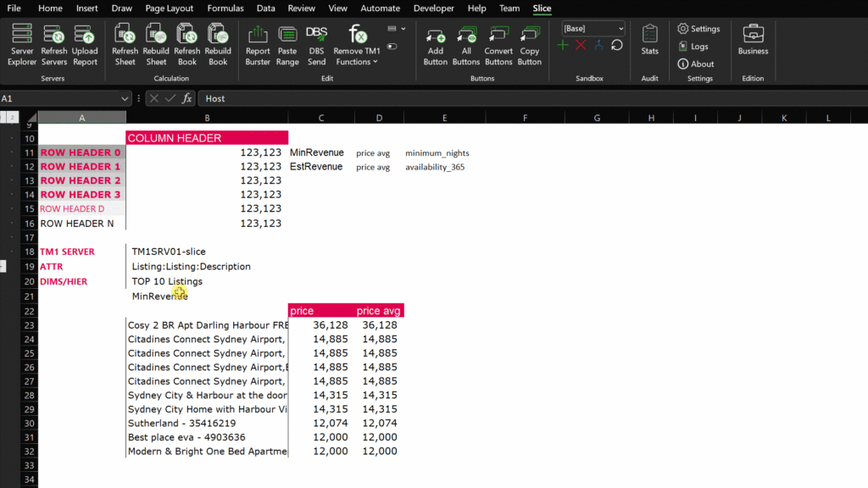Switch to the Formulas ribbon tab

tap(225, 8)
